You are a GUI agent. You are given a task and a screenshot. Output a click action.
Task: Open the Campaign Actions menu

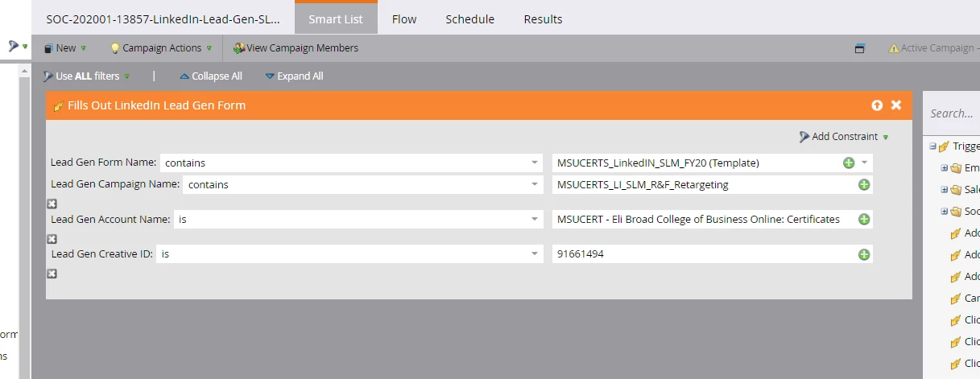[161, 48]
